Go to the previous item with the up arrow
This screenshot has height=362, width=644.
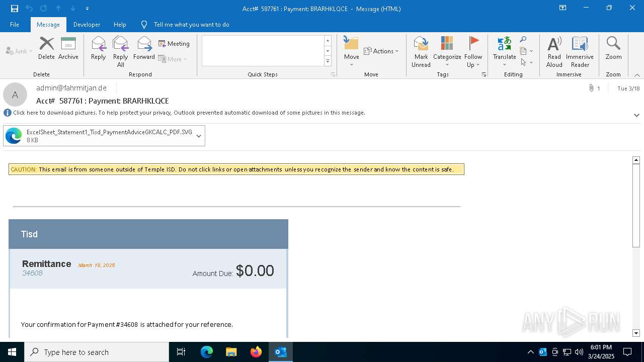[58, 9]
